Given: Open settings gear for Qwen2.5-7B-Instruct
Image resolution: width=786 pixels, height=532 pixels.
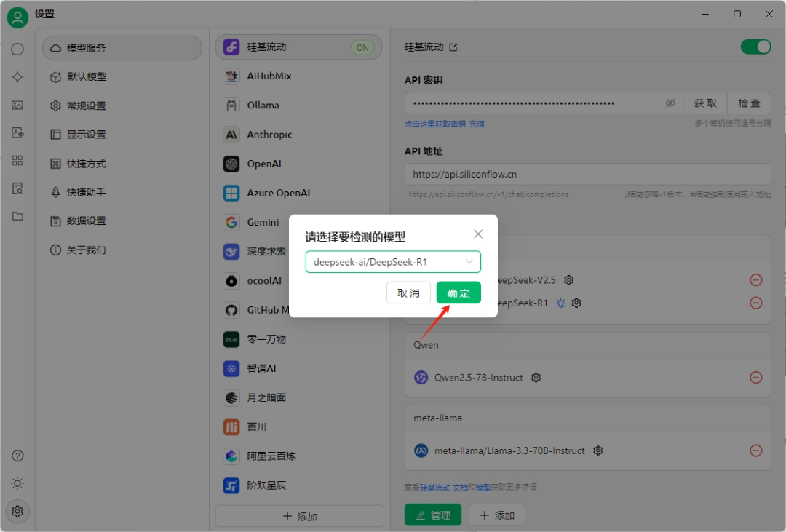Looking at the screenshot, I should [x=536, y=378].
